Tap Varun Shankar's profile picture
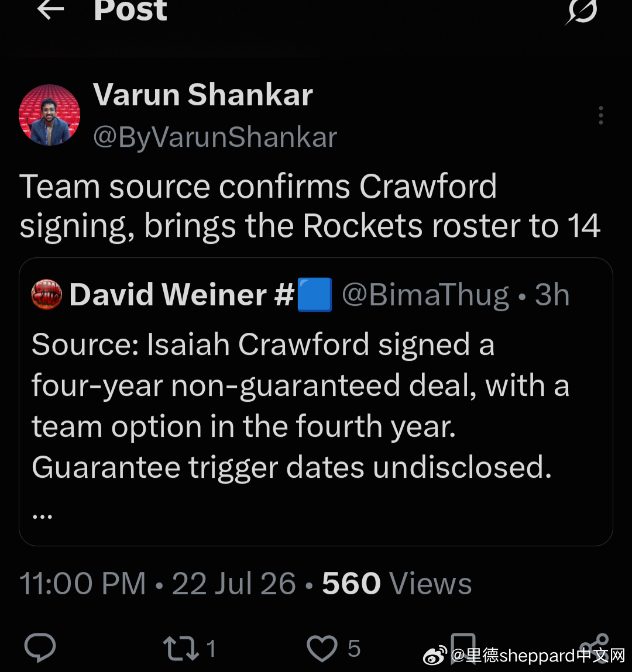Viewport: 632px width, 672px height. (x=49, y=115)
